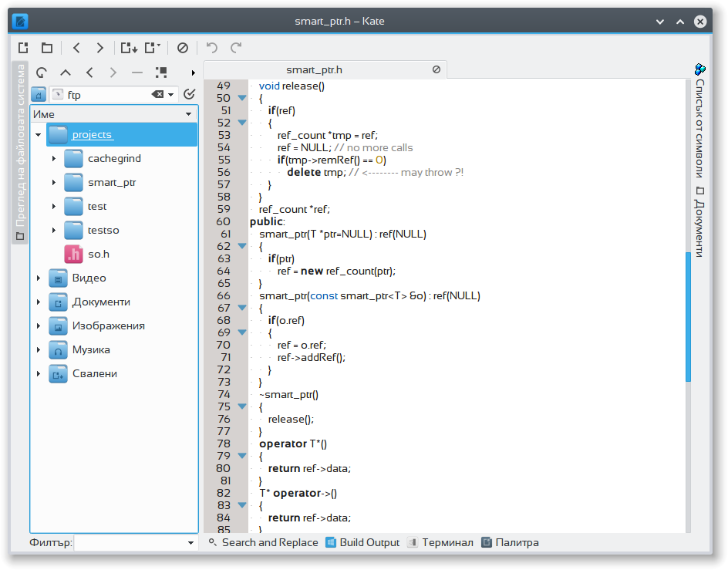728x570 pixels.
Task: Clear the ftp location field text
Action: point(157,94)
